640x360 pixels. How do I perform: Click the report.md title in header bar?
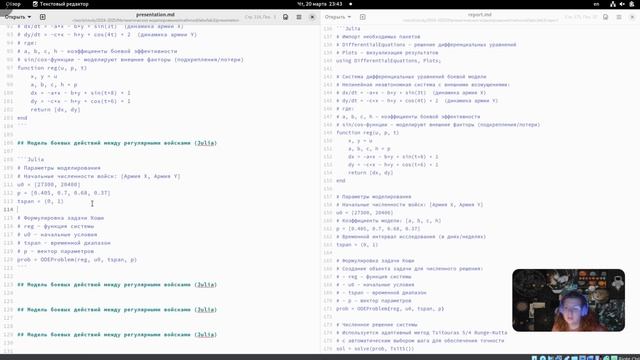(480, 15)
